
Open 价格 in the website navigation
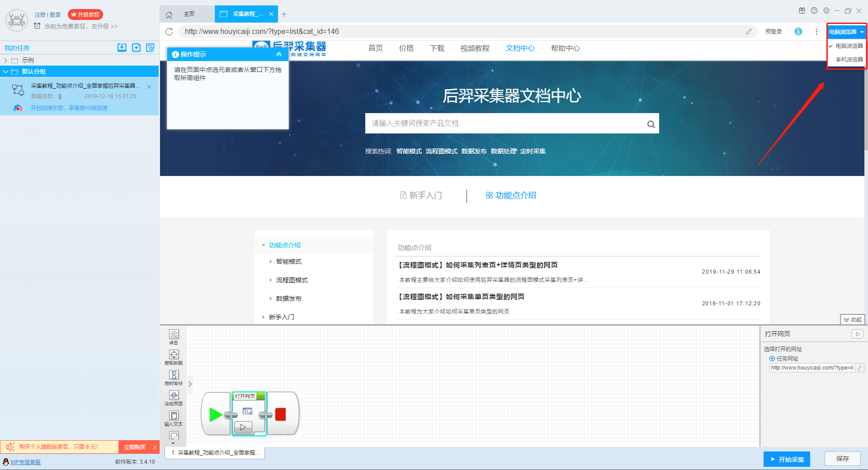[x=406, y=48]
